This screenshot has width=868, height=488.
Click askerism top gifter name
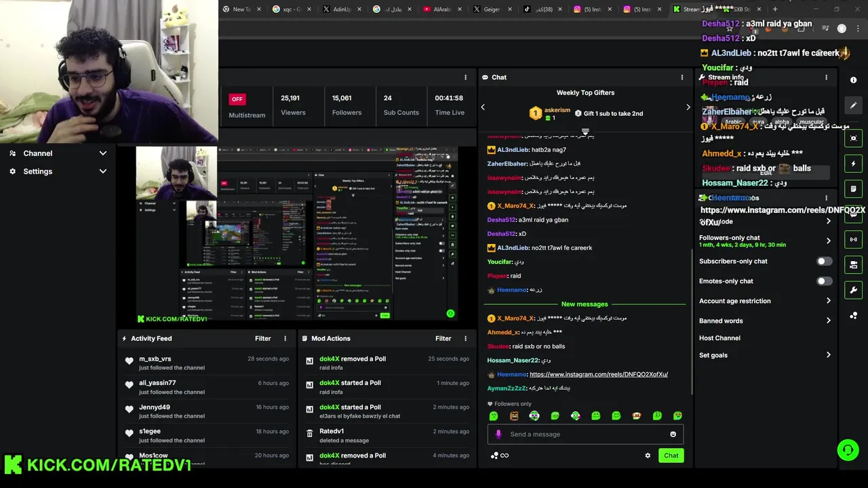(x=557, y=110)
